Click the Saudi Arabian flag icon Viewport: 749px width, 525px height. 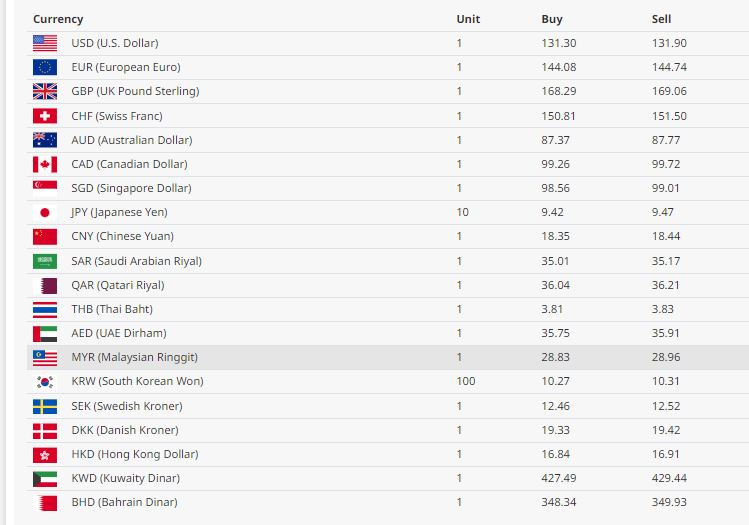(x=45, y=261)
